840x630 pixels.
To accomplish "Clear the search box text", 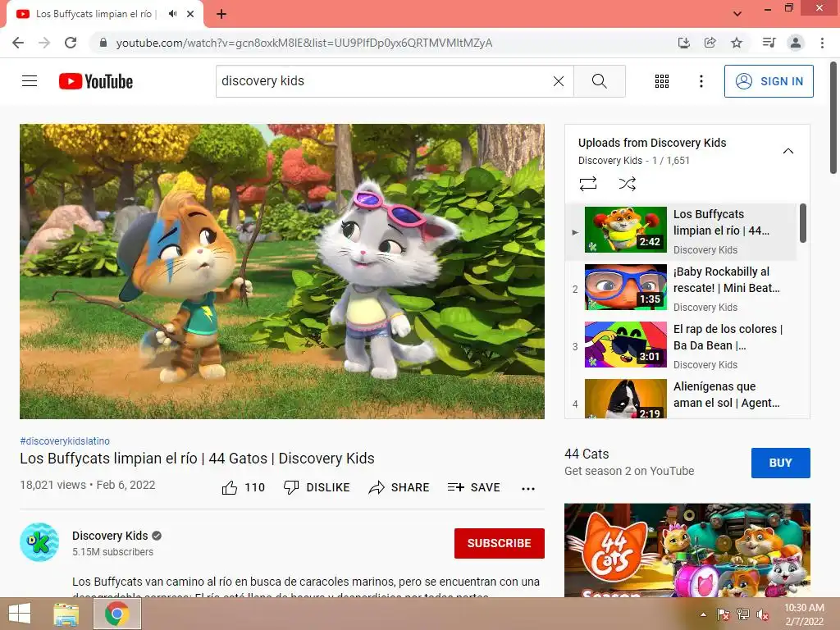I will [x=558, y=81].
